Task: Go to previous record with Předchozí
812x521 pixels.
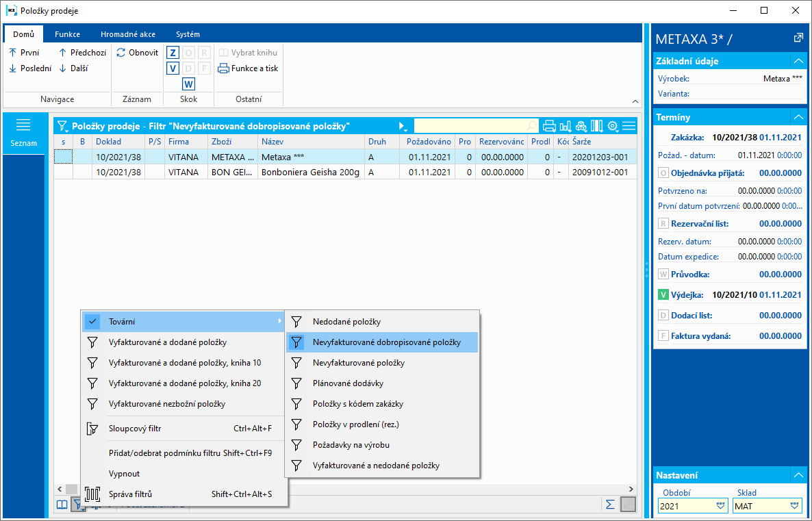Action: (82, 52)
